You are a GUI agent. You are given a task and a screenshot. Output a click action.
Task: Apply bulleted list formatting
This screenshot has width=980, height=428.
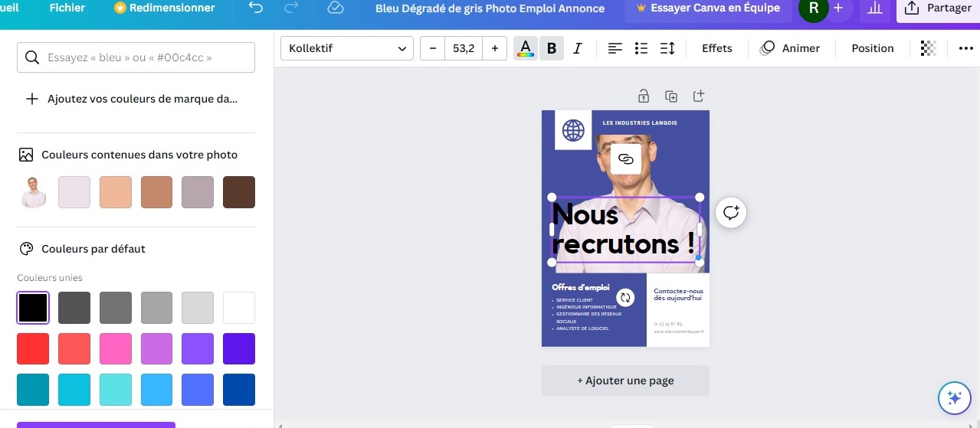(641, 48)
